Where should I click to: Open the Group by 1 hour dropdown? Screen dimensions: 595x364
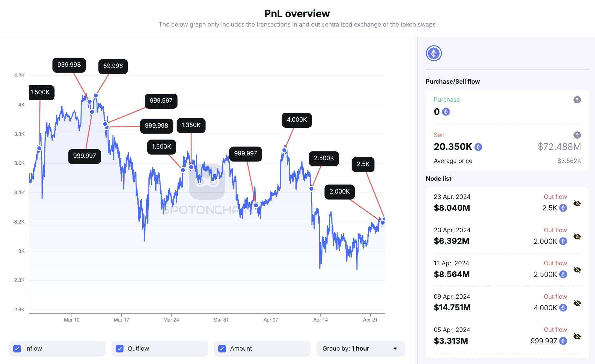pyautogui.click(x=360, y=348)
